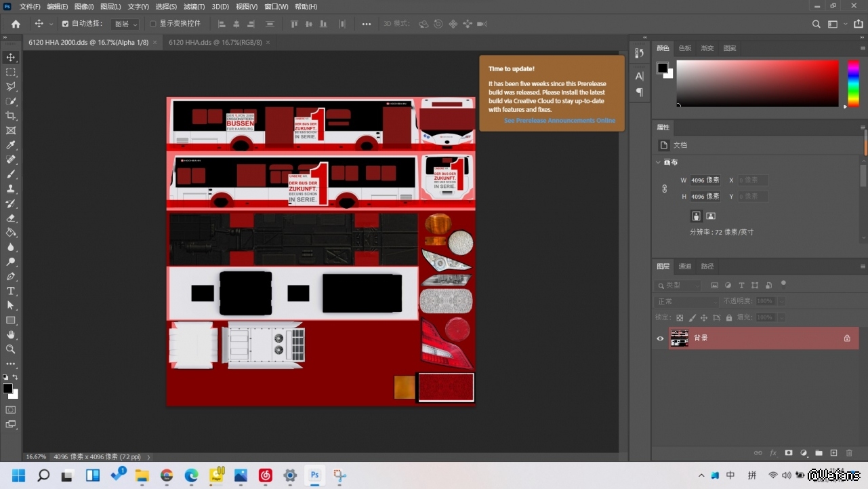Toggle the 自动选择 checkbox
Viewport: 868px width, 489px height.
click(x=65, y=24)
